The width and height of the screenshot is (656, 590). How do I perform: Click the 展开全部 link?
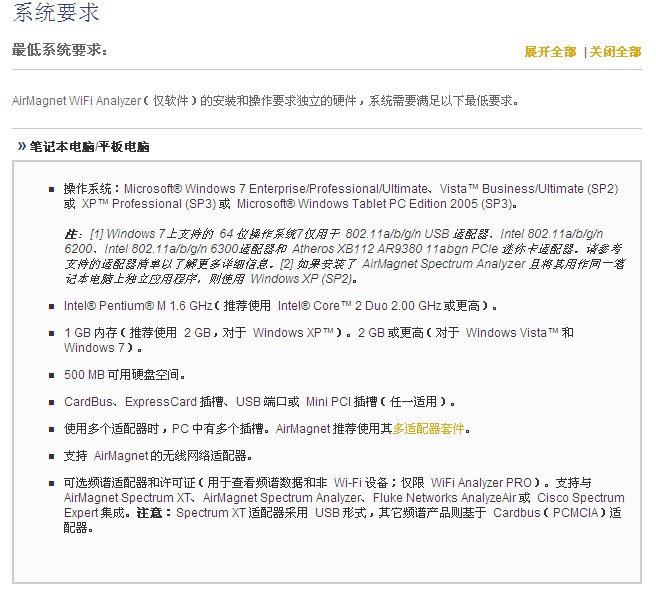pos(550,52)
